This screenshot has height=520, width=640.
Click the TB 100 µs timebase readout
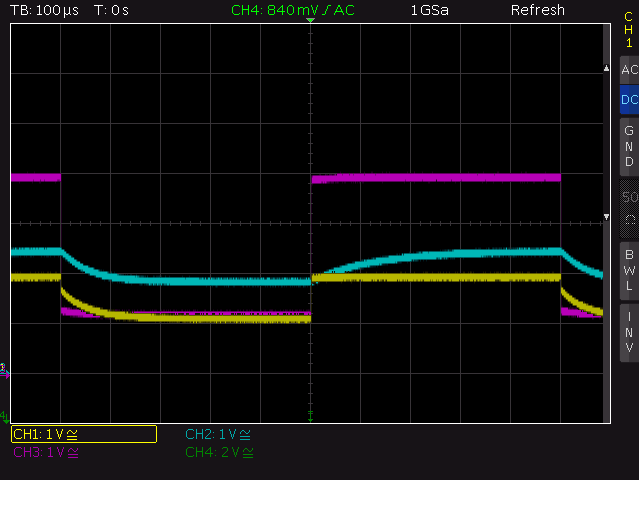click(x=44, y=10)
